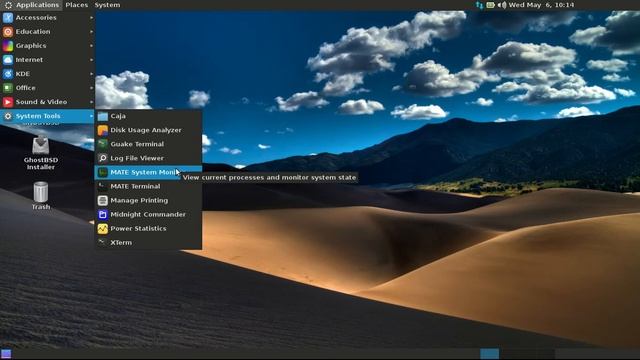Choose the XTerm label
This screenshot has height=360, width=640.
[121, 242]
